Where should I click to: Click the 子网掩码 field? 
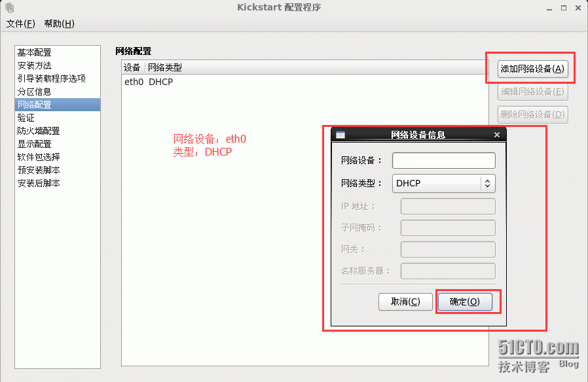(x=448, y=228)
